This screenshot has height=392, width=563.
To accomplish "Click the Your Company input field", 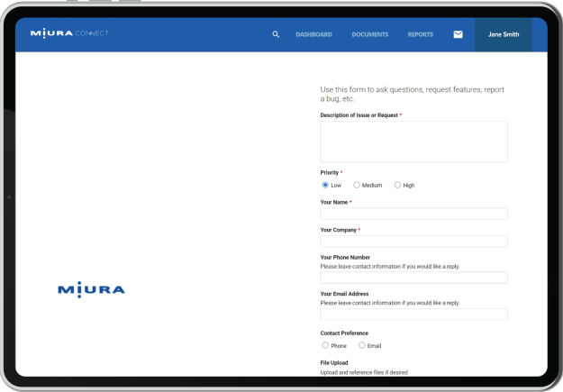I will pyautogui.click(x=413, y=242).
